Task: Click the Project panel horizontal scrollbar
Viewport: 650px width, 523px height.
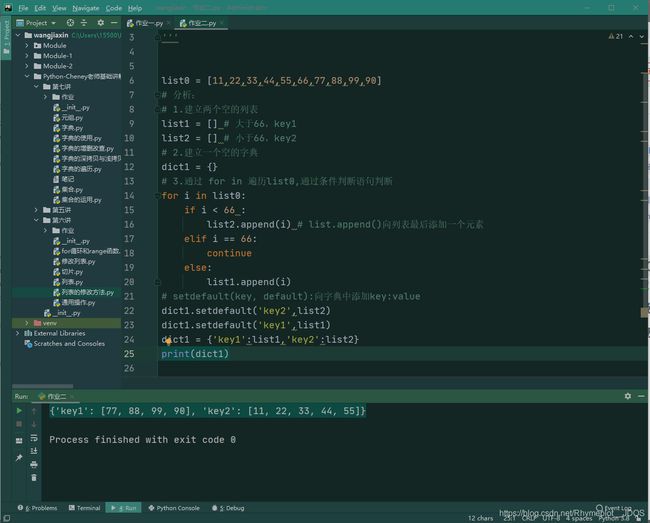Action: (43, 386)
